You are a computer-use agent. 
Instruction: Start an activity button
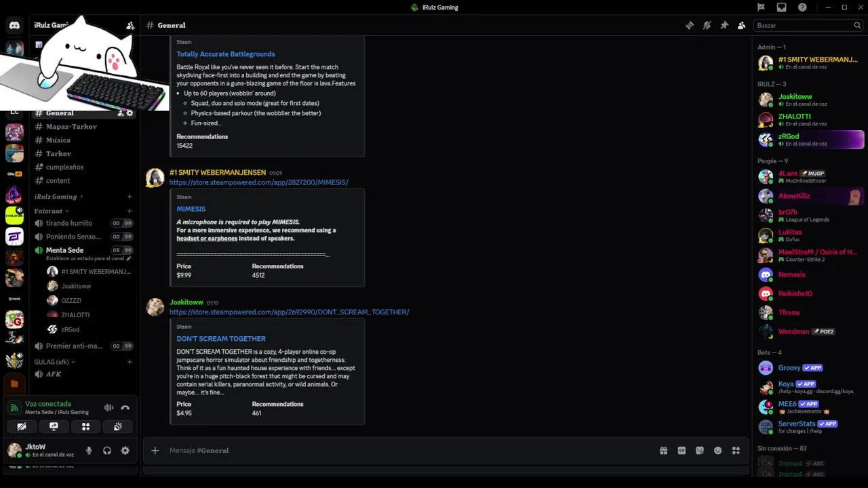85,426
